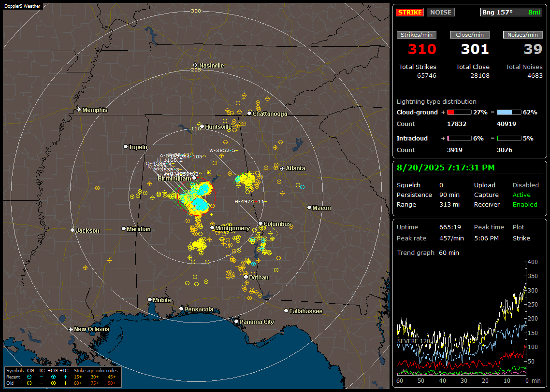Click the Nashville airport plane icon
Image resolution: width=550 pixels, height=392 pixels.
[x=196, y=65]
